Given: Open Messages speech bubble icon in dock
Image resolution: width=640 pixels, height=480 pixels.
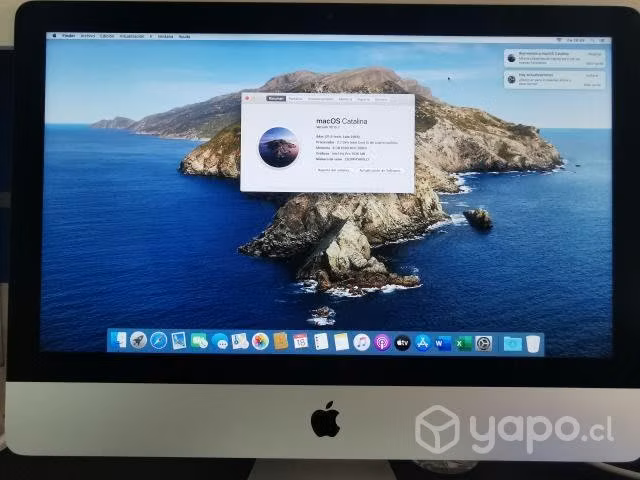Looking at the screenshot, I should tap(220, 341).
